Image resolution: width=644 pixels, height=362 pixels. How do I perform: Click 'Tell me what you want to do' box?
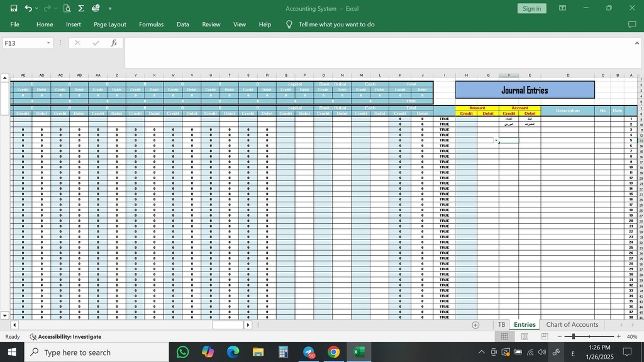[336, 25]
